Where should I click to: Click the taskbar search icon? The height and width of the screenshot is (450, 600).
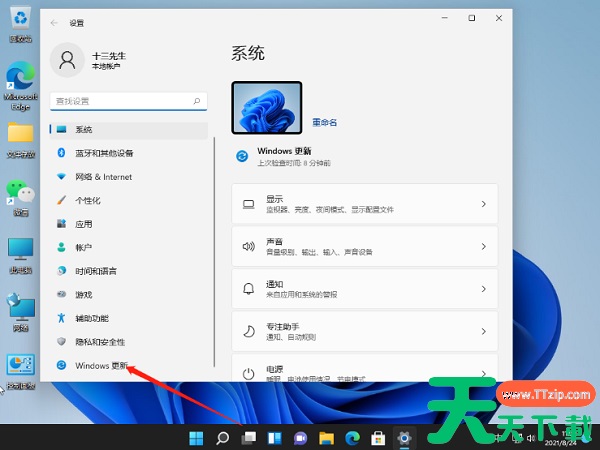point(222,438)
